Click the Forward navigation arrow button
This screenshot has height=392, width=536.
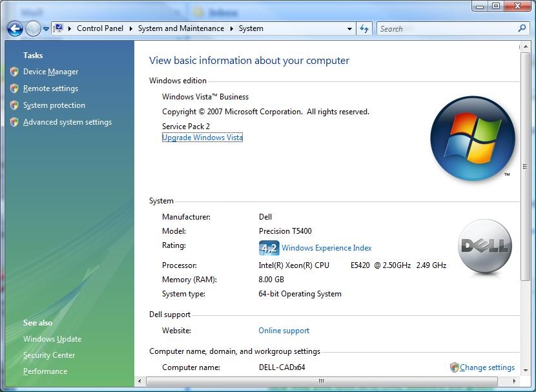tap(33, 28)
